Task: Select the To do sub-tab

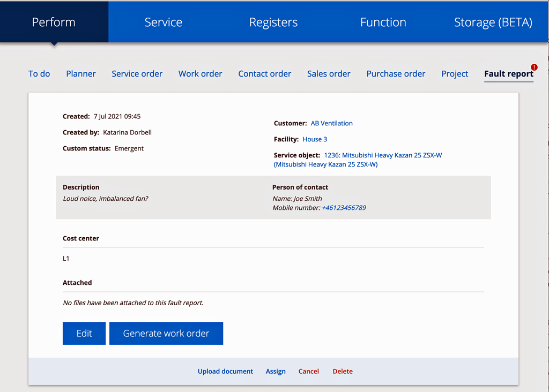Action: 39,74
